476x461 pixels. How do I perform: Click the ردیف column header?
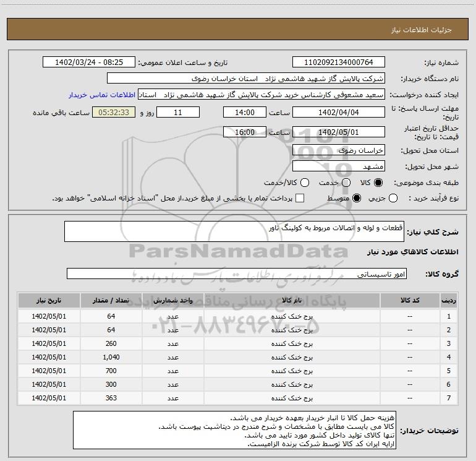pos(449,301)
